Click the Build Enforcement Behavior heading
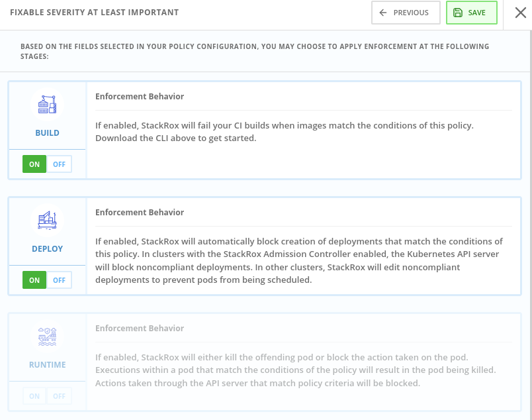 [x=140, y=97]
